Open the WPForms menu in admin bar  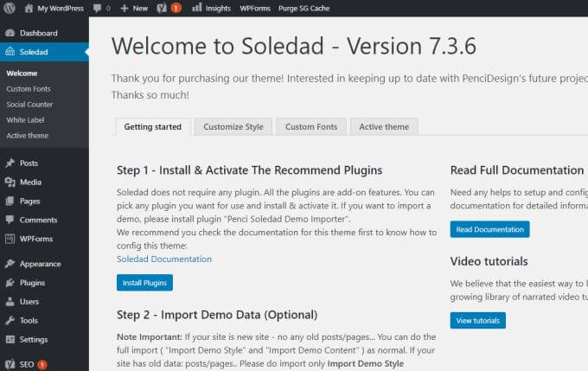point(254,8)
